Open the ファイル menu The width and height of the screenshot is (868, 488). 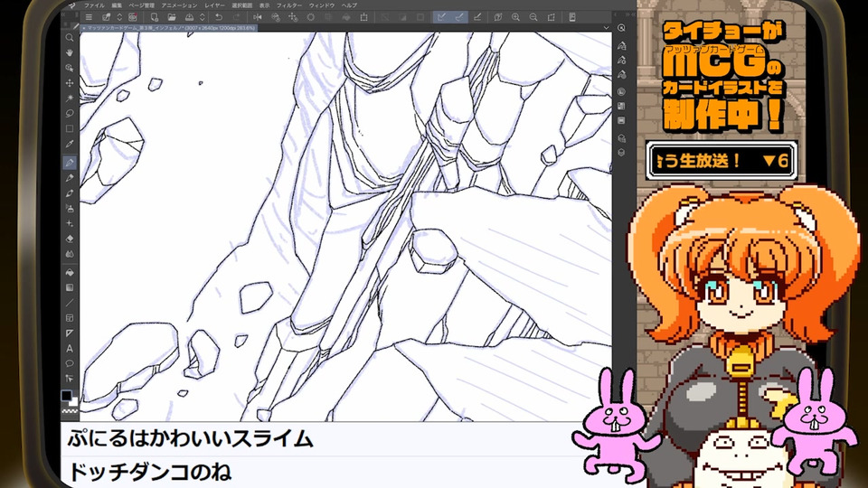[94, 5]
